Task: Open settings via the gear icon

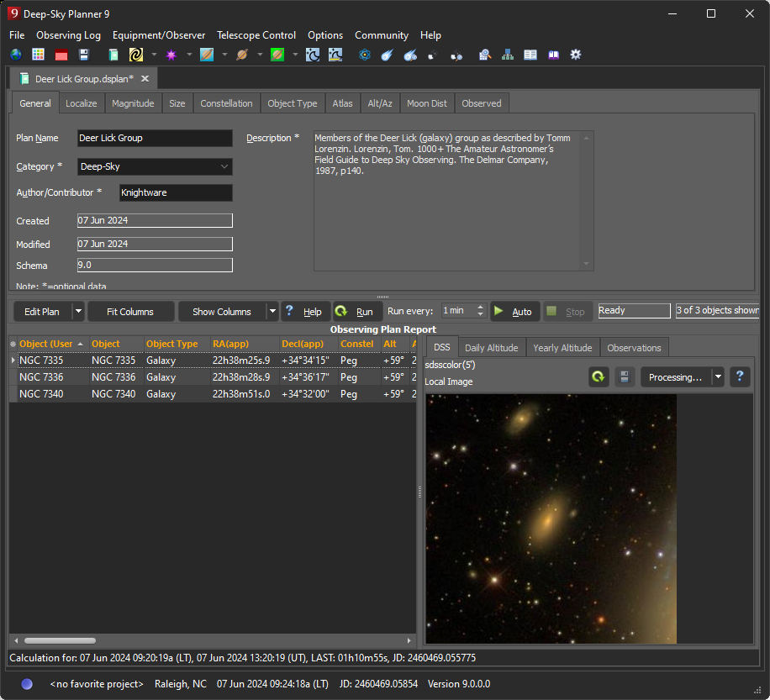Action: point(576,55)
